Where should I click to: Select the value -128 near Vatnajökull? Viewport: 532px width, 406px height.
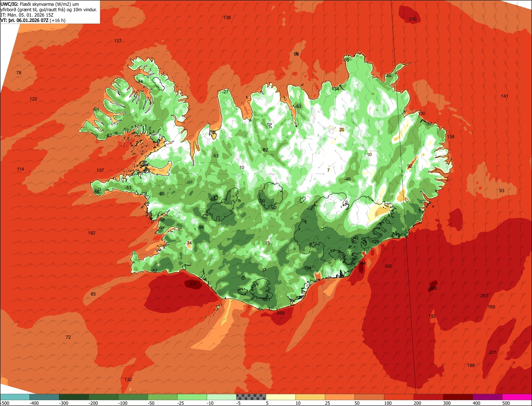tap(375, 242)
